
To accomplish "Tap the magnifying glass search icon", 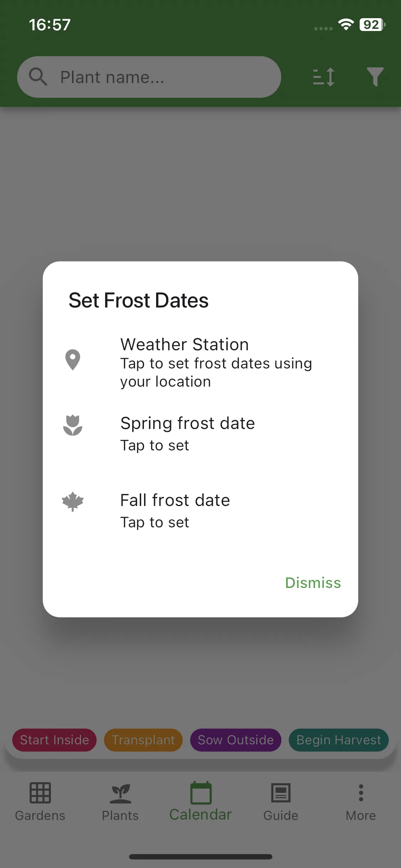I will point(38,77).
